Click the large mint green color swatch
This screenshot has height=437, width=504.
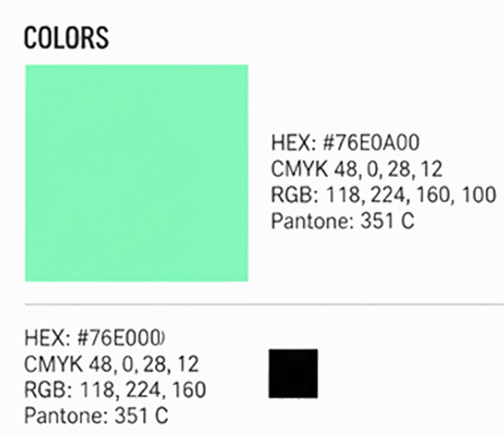(x=136, y=173)
